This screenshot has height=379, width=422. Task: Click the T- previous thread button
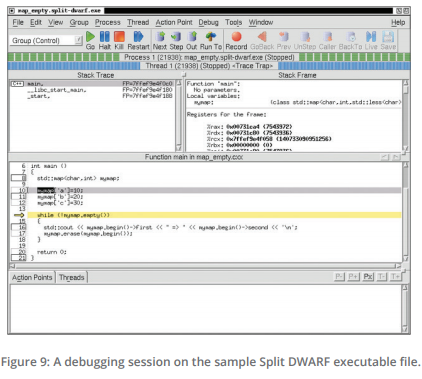tap(381, 277)
